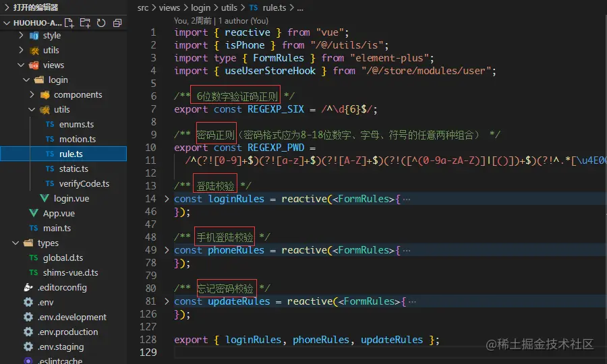Expand the 打开的编辑器 section
Screen dimensions: 607x364
click(x=7, y=7)
